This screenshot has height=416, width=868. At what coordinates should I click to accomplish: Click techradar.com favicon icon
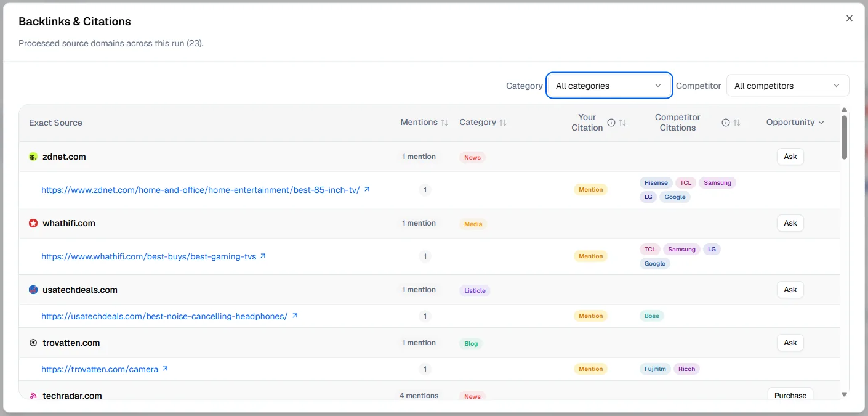33,396
